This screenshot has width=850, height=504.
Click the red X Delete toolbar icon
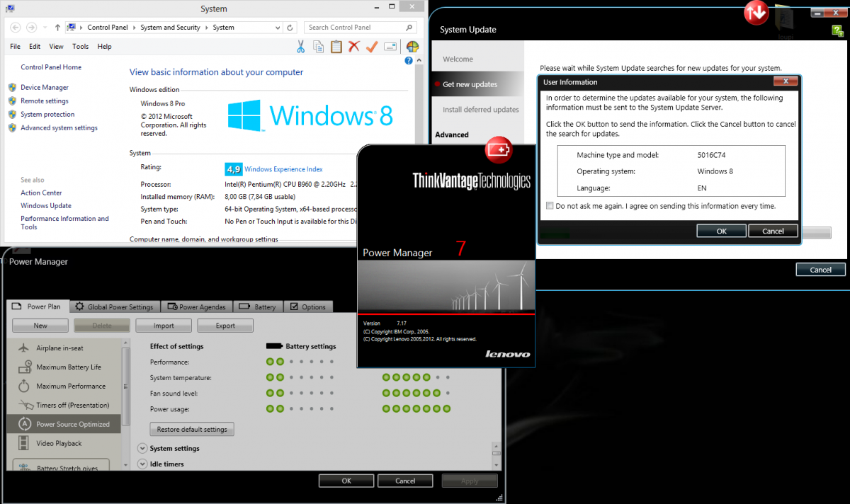click(x=354, y=47)
